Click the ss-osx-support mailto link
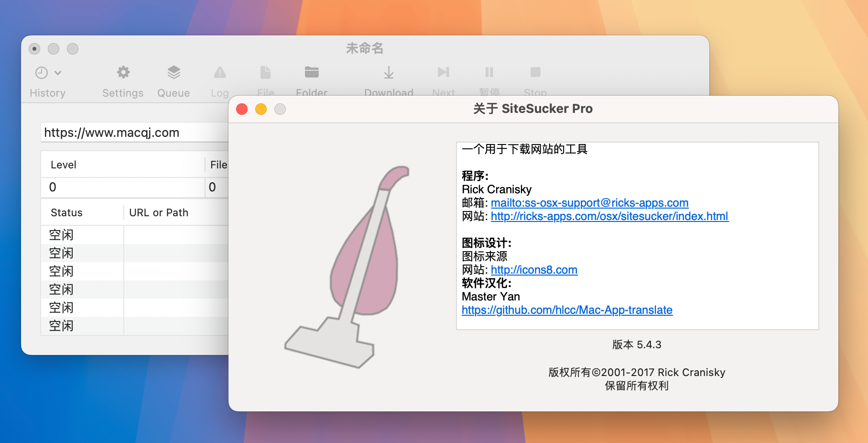868x443 pixels. pos(590,203)
